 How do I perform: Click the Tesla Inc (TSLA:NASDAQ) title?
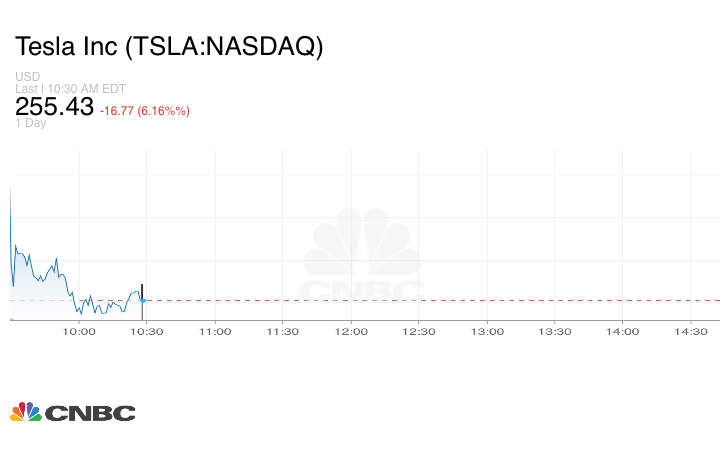(x=169, y=46)
